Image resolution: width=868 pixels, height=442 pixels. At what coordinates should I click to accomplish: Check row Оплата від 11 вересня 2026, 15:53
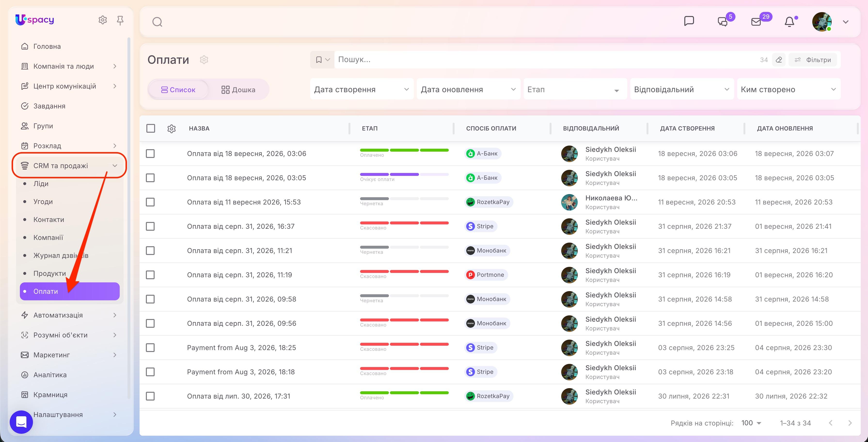pos(150,202)
